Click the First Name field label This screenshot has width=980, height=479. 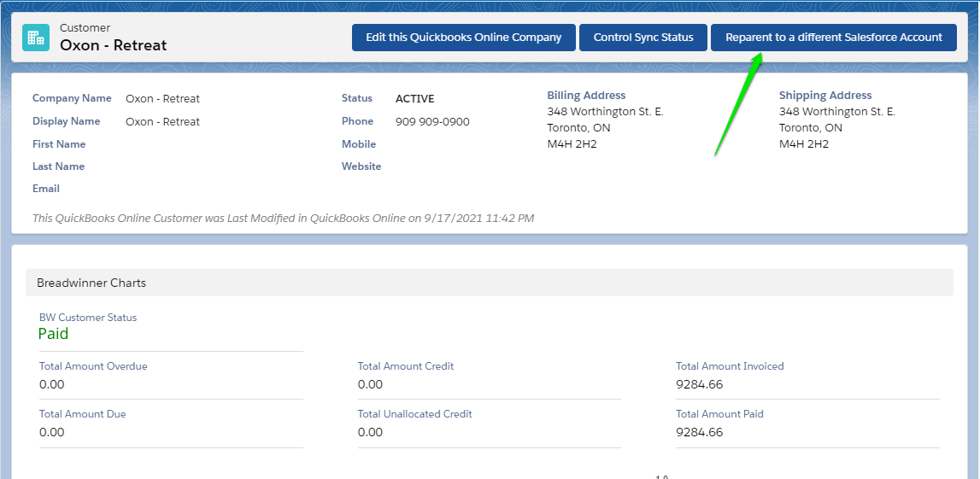(59, 144)
